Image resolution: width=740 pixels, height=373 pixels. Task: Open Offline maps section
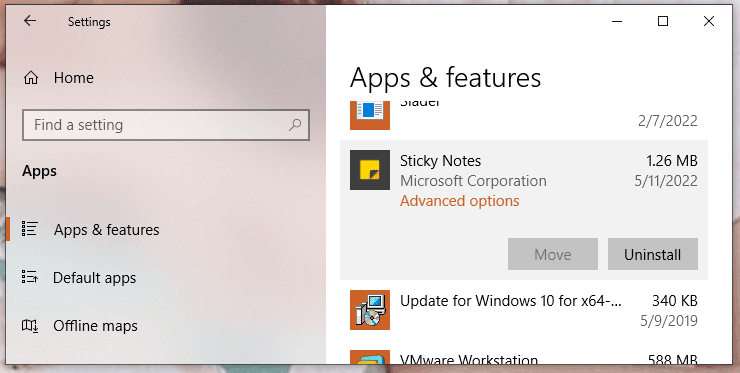166,326
